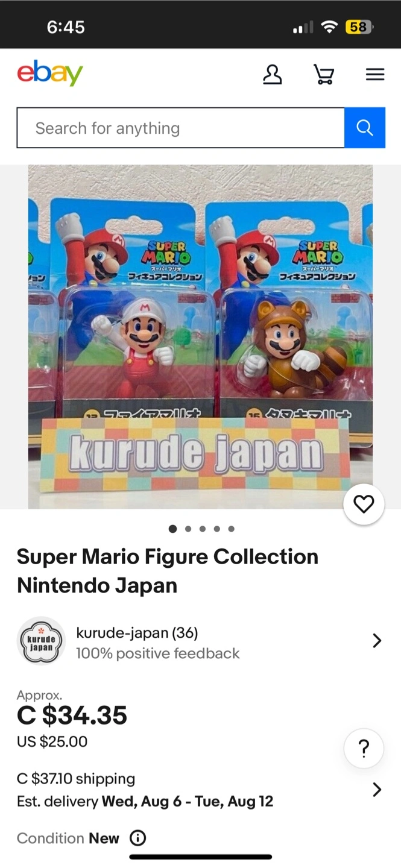Screen dimensions: 401x868
Task: Select the third image carousel dot
Action: pyautogui.click(x=202, y=529)
